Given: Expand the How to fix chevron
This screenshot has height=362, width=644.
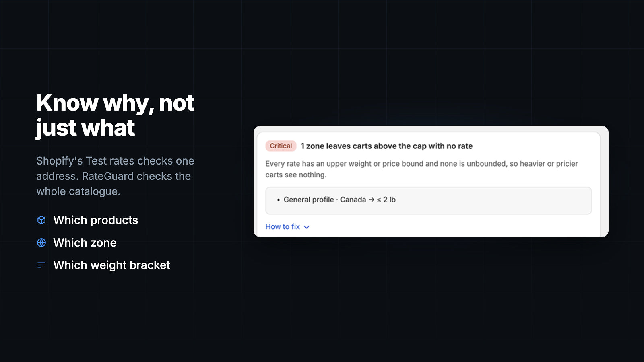Looking at the screenshot, I should click(x=307, y=227).
